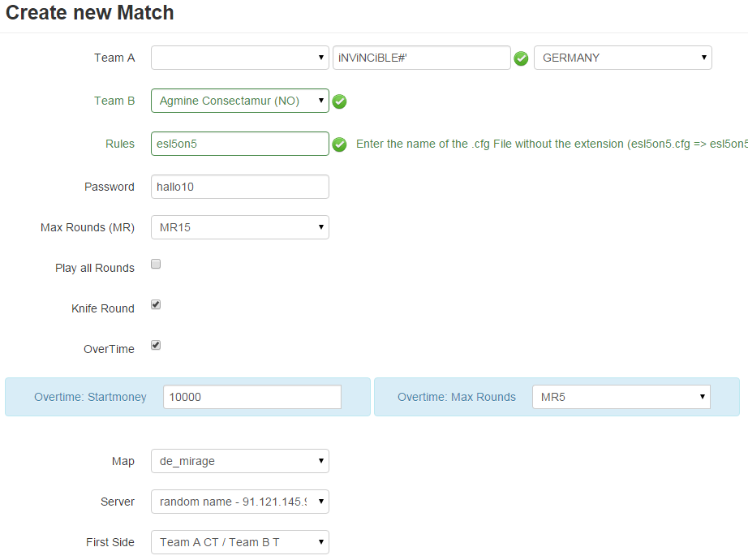Click the green checkmark next to Team B
Viewport: 748px width, 560px height.
click(340, 101)
